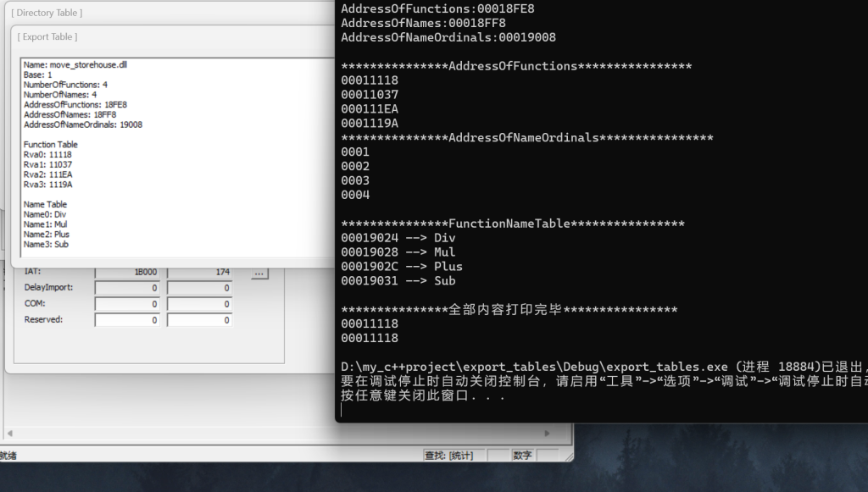Click the '数字' status bar indicator
The width and height of the screenshot is (868, 492).
point(522,456)
